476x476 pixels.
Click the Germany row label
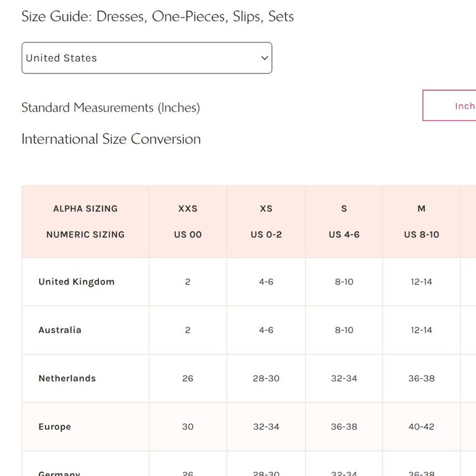coord(59,473)
